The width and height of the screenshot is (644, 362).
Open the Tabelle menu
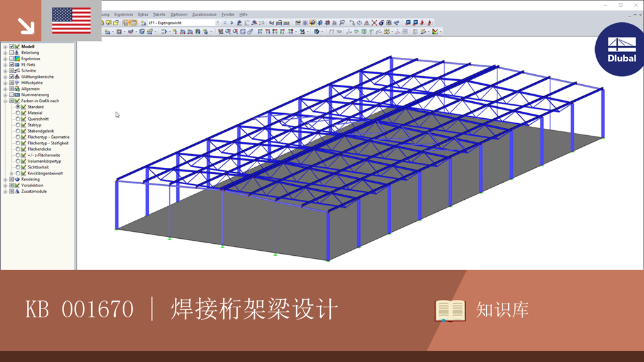pyautogui.click(x=159, y=14)
